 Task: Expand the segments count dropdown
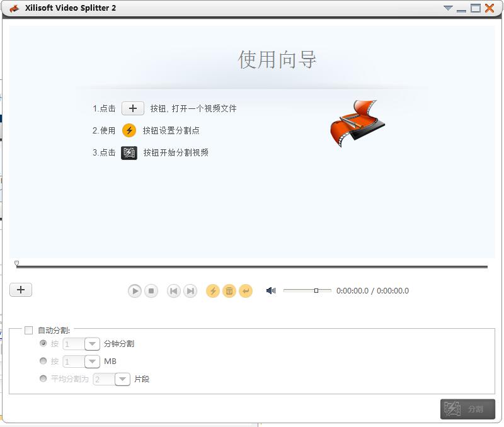pyautogui.click(x=122, y=379)
